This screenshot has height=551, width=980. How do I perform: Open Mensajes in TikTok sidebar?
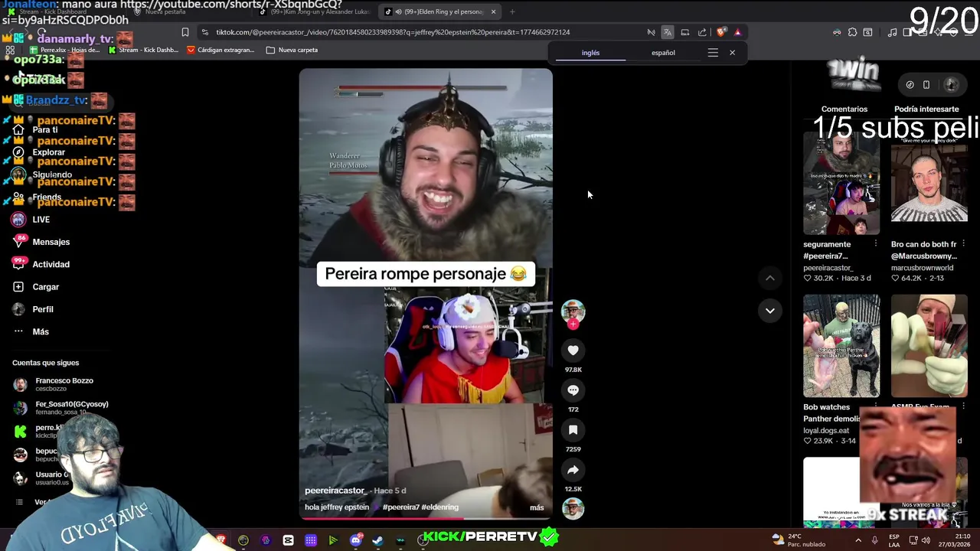41,242
